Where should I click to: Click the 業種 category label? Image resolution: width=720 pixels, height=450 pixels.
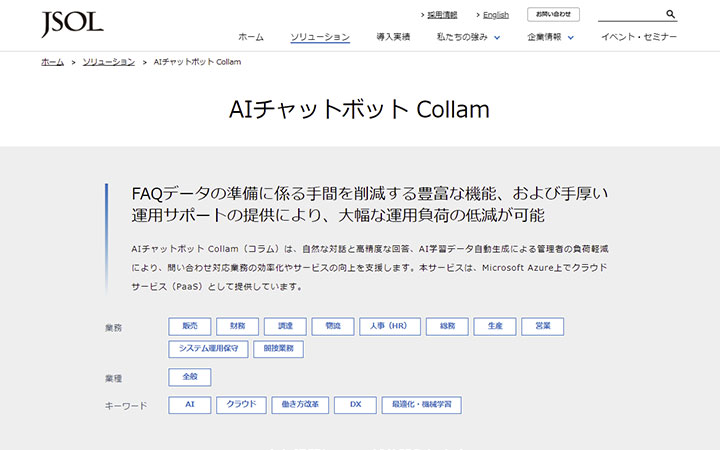pyautogui.click(x=113, y=378)
